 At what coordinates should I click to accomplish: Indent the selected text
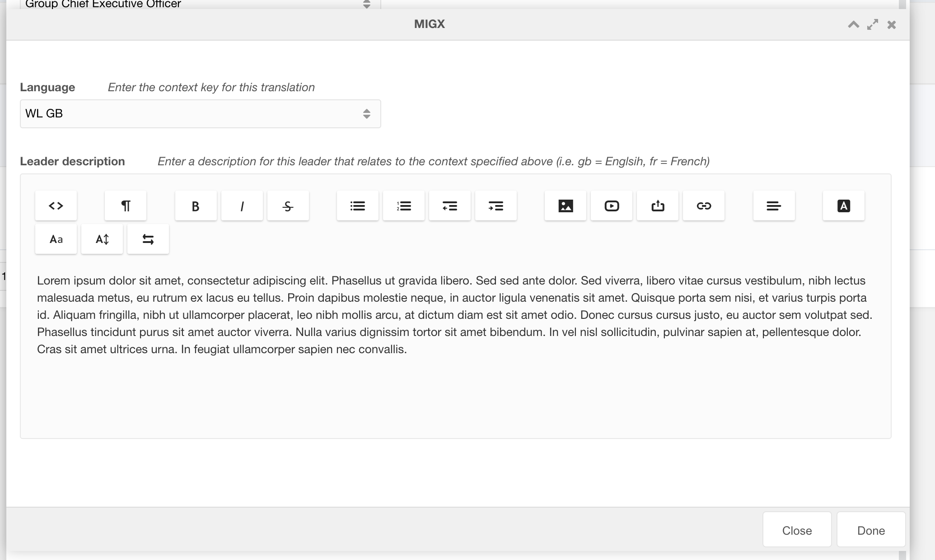point(496,206)
